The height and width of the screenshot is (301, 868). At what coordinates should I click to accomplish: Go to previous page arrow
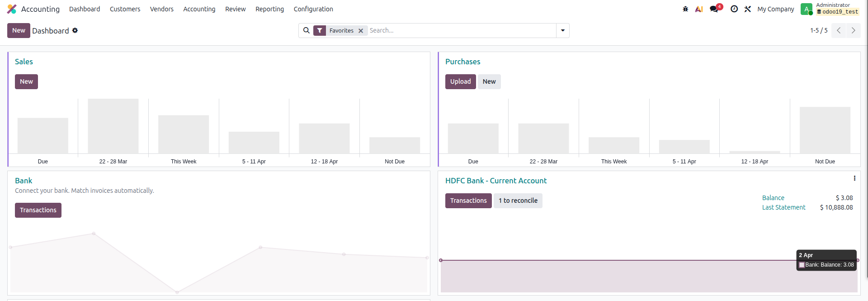839,30
